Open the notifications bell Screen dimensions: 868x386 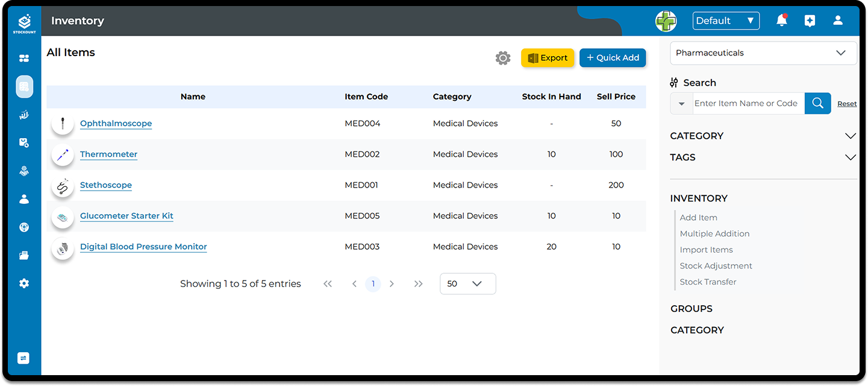click(782, 21)
